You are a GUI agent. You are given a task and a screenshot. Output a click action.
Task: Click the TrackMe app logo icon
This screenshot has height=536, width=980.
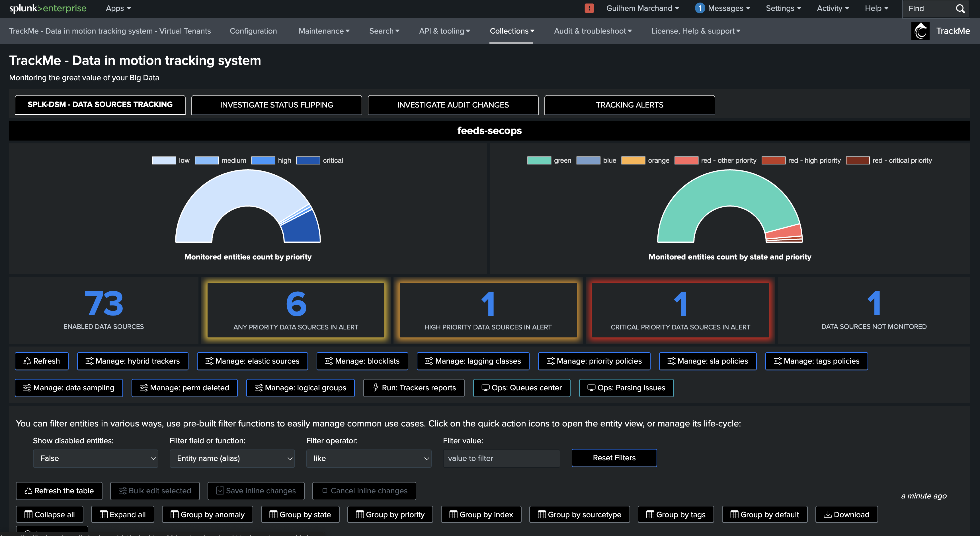pos(920,31)
